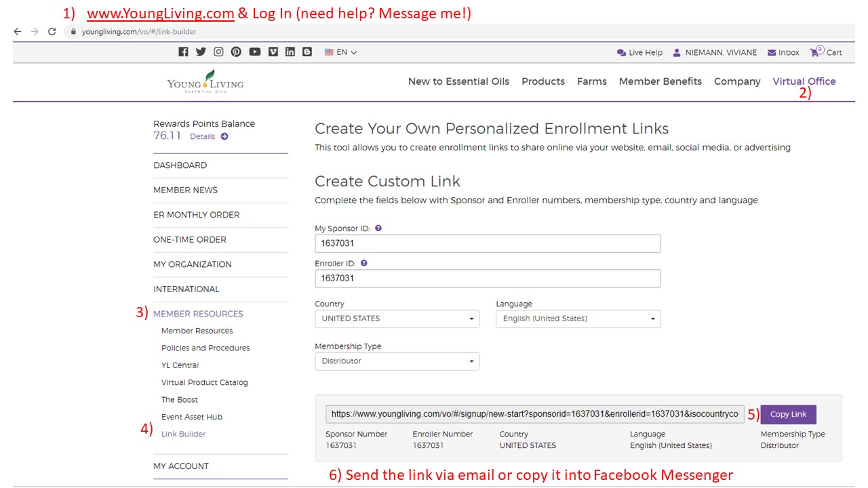This screenshot has height=488, width=868.
Task: Open the Instagram social icon
Action: (x=218, y=52)
